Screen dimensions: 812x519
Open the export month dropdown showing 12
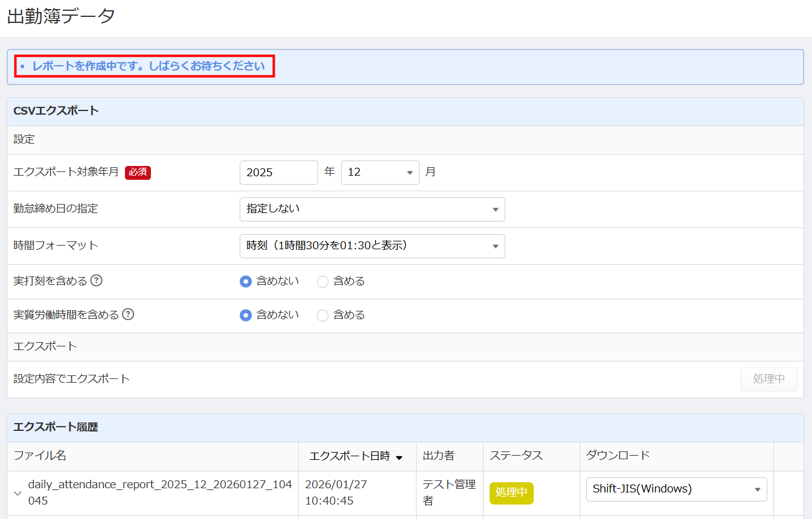380,173
